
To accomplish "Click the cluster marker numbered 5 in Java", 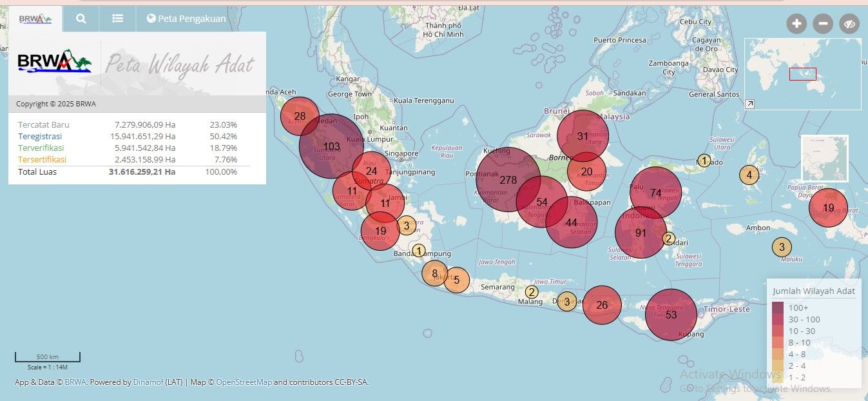I will pyautogui.click(x=456, y=280).
